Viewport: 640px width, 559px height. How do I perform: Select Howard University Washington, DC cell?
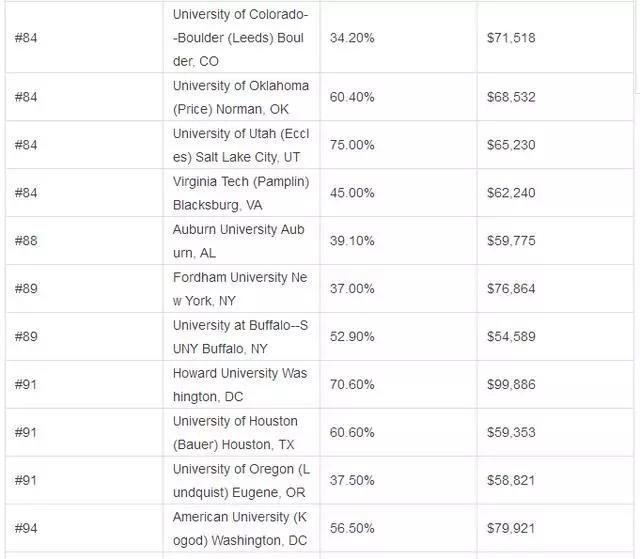pos(240,385)
